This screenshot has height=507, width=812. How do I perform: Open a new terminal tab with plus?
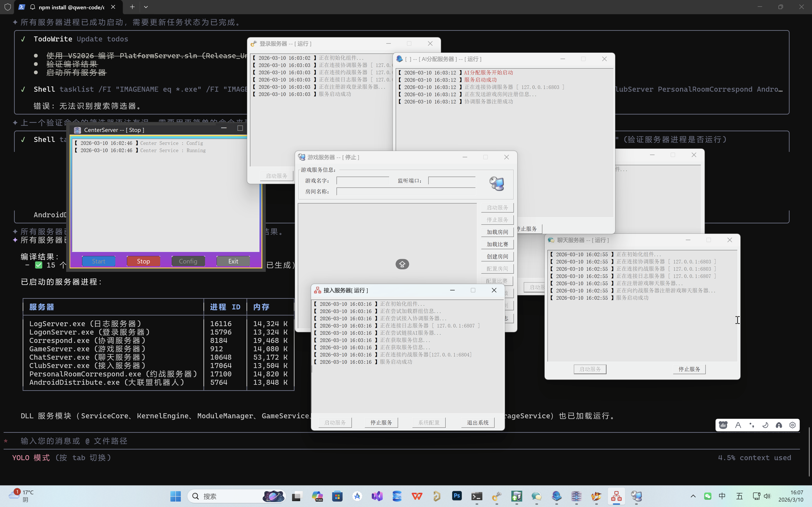coord(132,7)
